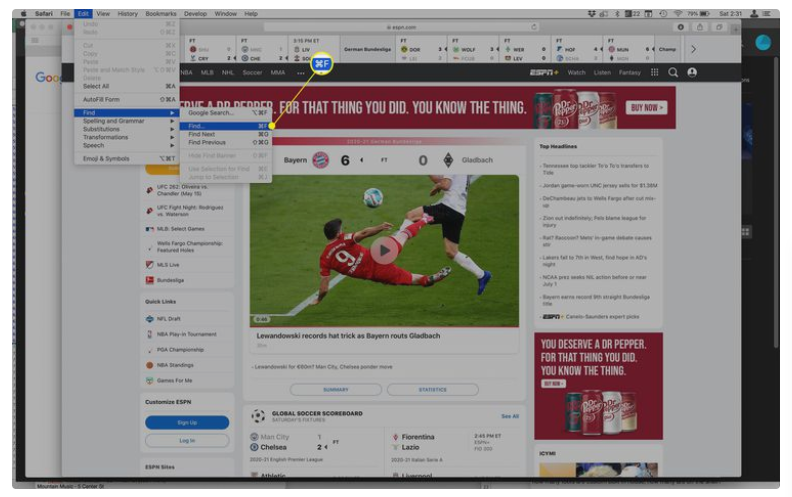Choose Find… in the Find submenu
This screenshot has height=497, width=792.
226,126
